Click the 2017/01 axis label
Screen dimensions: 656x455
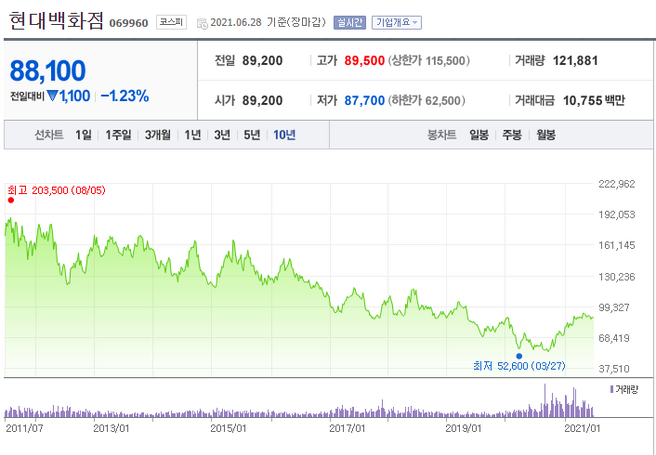(347, 429)
